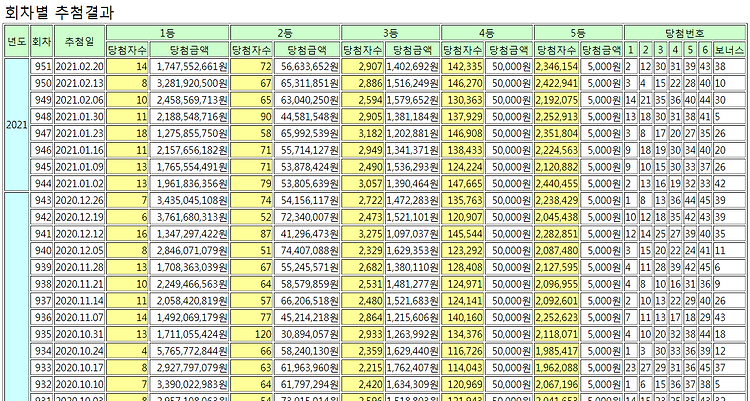The width and height of the screenshot is (750, 401).
Task: Click third prize amount 1,634,309원
Action: click(412, 385)
